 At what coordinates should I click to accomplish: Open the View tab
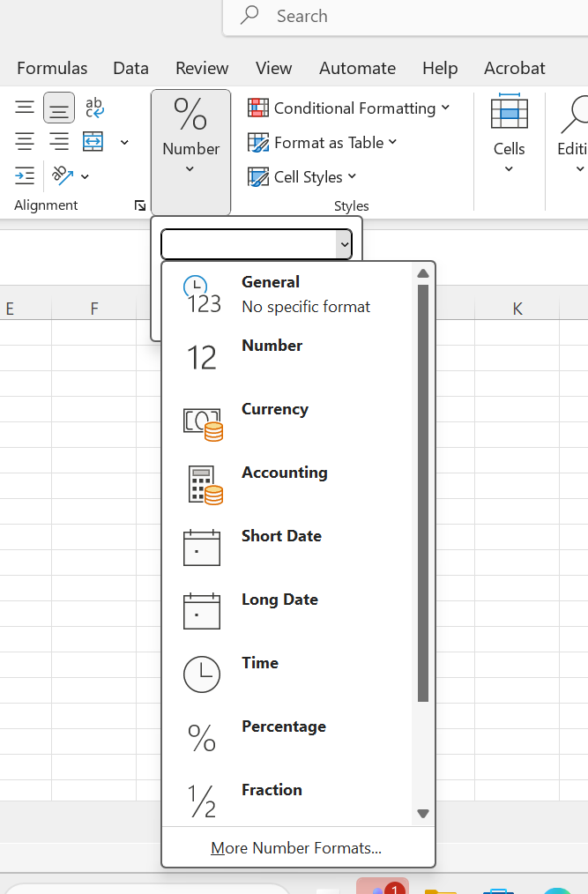pyautogui.click(x=274, y=68)
